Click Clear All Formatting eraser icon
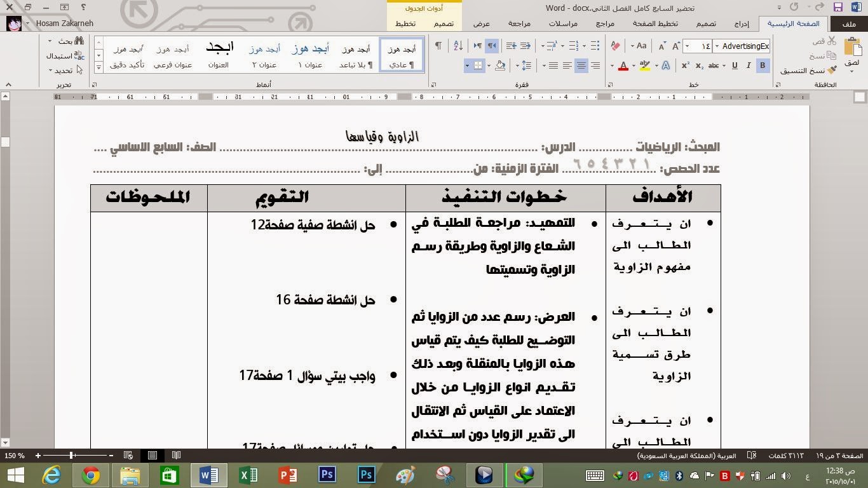Viewport: 868px width, 488px height. (x=615, y=46)
